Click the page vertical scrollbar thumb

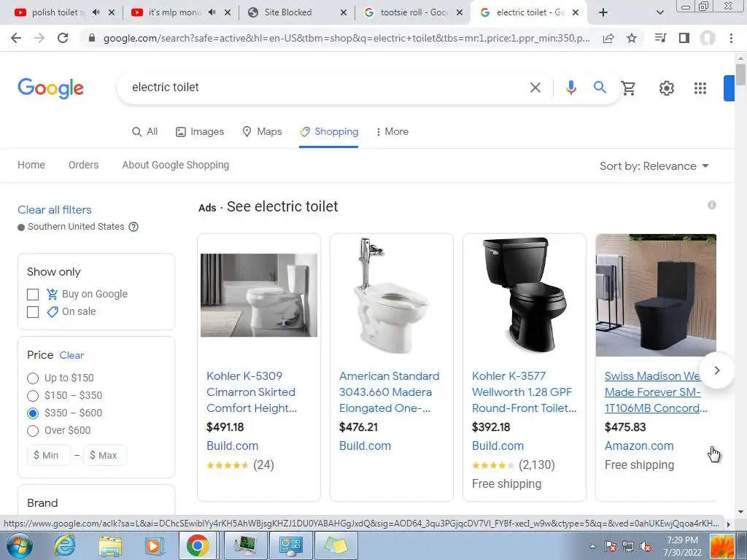coord(740,74)
